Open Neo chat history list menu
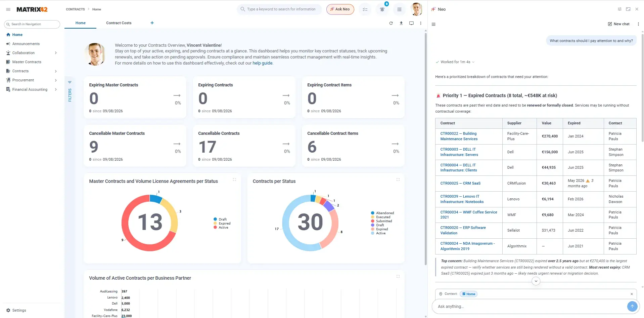 [x=433, y=24]
